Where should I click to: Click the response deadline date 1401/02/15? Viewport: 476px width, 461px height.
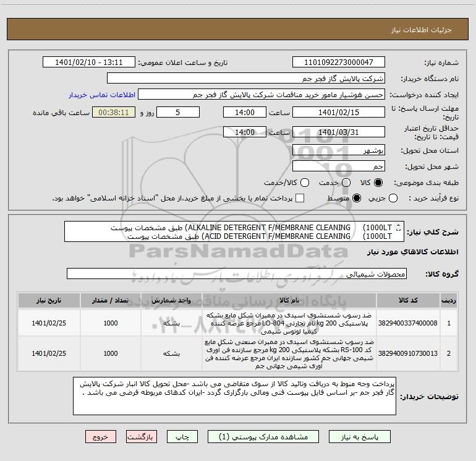[339, 112]
